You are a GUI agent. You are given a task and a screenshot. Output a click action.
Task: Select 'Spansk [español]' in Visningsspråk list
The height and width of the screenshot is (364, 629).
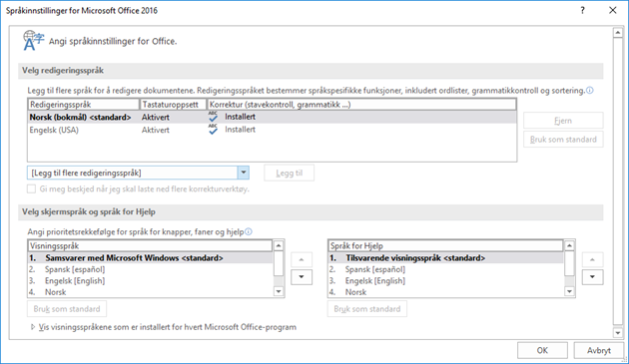(x=151, y=269)
